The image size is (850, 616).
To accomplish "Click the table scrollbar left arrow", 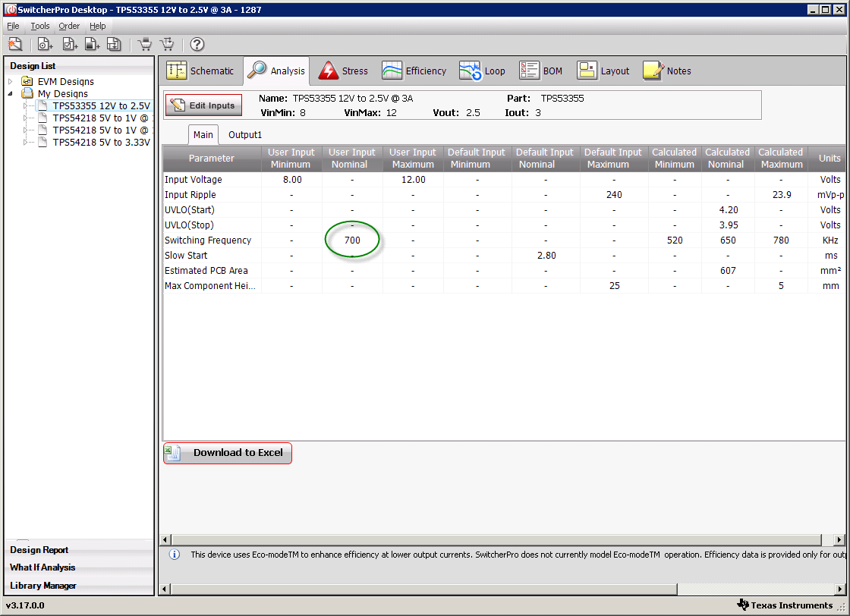I will 166,539.
